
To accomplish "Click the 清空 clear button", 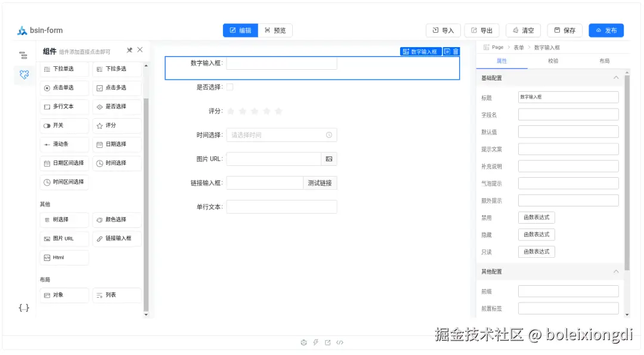I will (x=524, y=30).
